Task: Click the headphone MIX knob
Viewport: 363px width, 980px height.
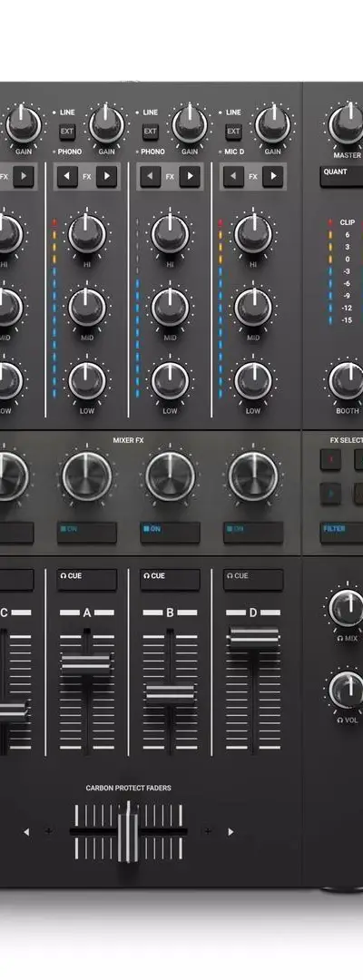Action: click(346, 609)
